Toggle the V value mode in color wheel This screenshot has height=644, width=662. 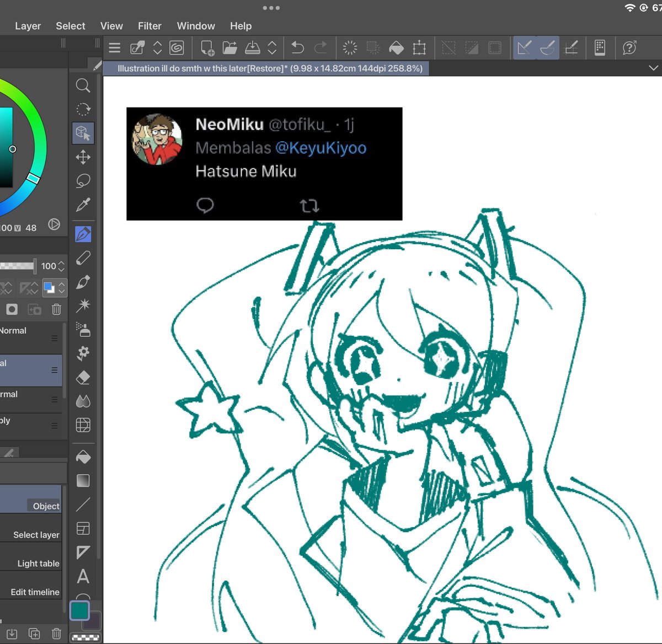[x=18, y=228]
